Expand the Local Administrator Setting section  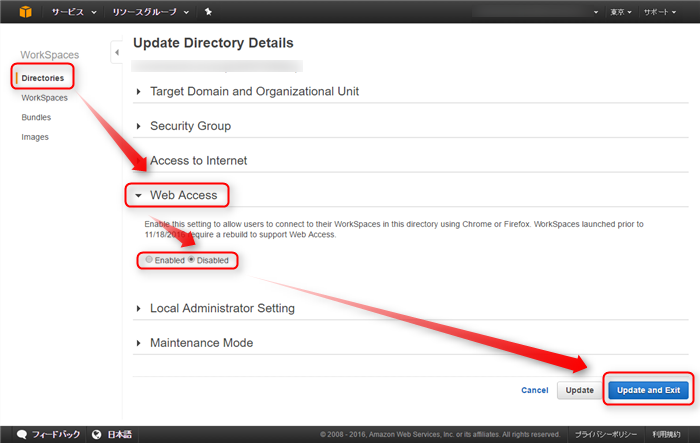pos(215,308)
